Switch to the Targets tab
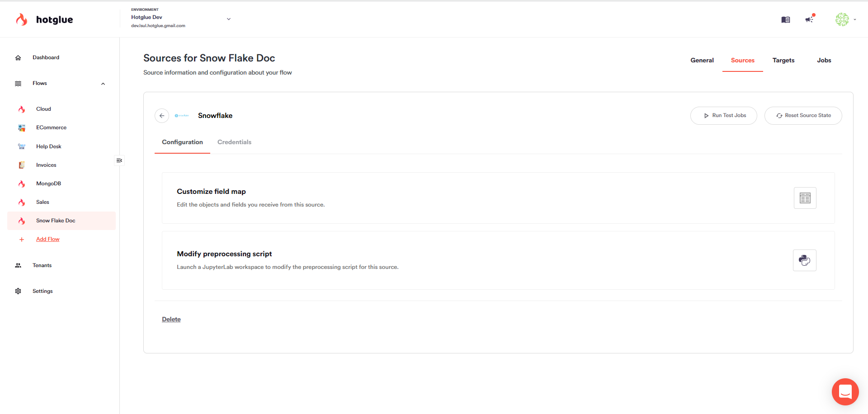 click(x=783, y=60)
